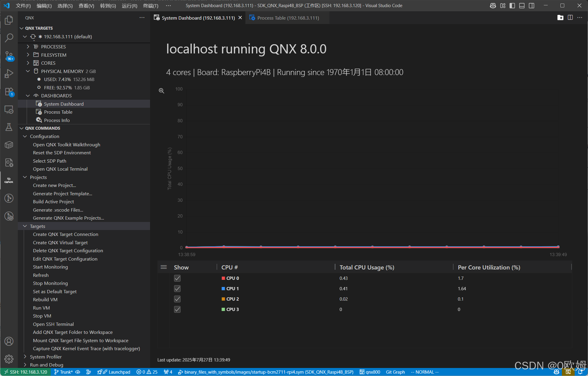Run Open SSH Terminal command
This screenshot has height=376, width=588.
click(53, 324)
